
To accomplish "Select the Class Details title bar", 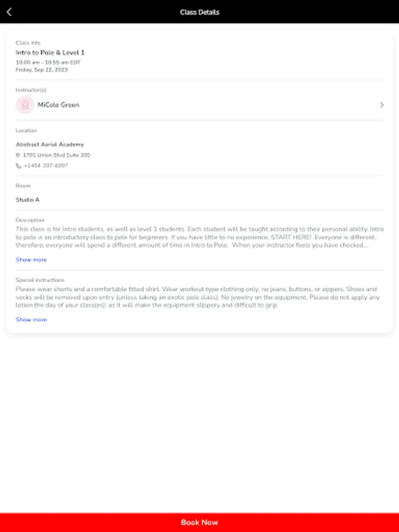I will 199,12.
